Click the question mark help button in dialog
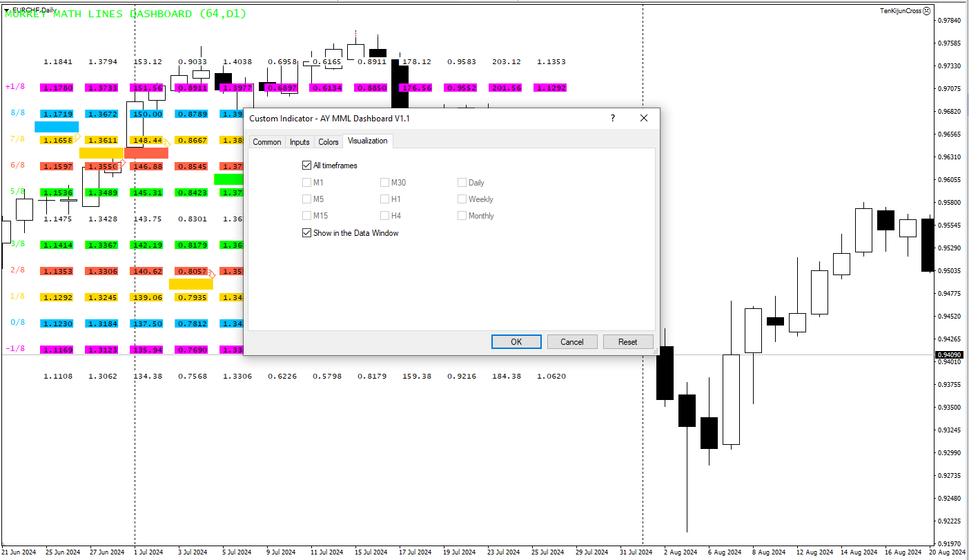This screenshot has height=560, width=969. 612,118
